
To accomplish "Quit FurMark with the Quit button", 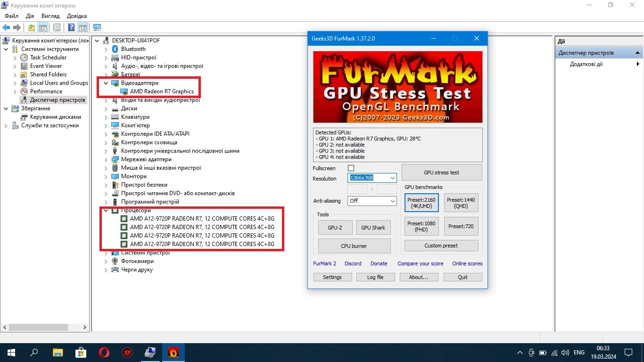I will (x=463, y=277).
